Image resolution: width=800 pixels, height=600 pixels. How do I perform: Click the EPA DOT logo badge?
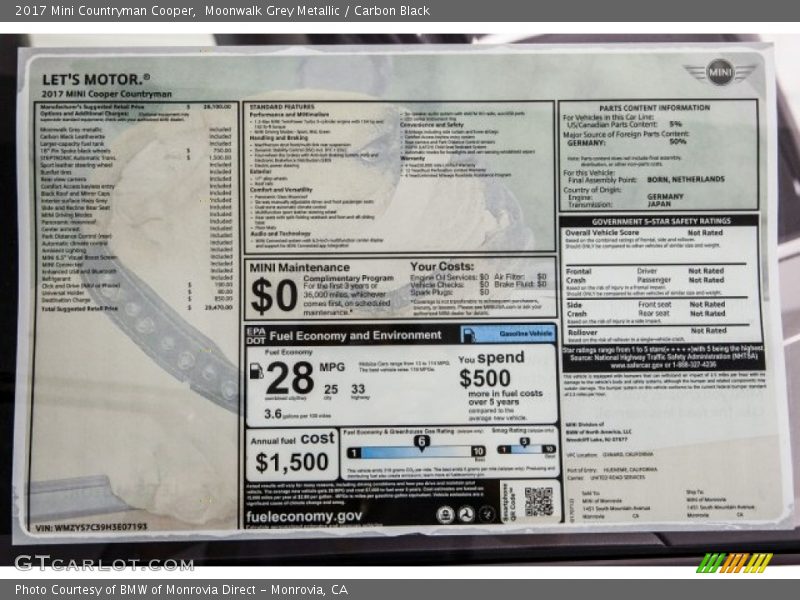click(256, 336)
